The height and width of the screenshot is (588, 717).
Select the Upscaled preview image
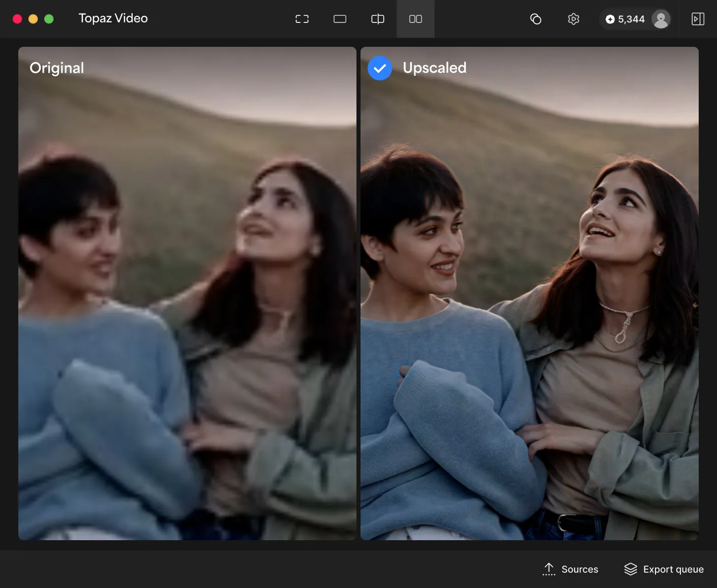[x=529, y=293]
